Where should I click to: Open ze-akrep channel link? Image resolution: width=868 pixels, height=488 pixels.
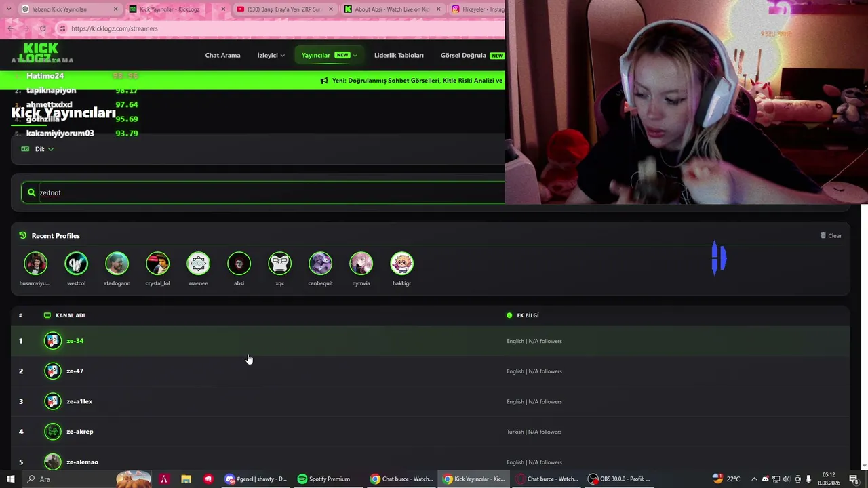pyautogui.click(x=80, y=432)
